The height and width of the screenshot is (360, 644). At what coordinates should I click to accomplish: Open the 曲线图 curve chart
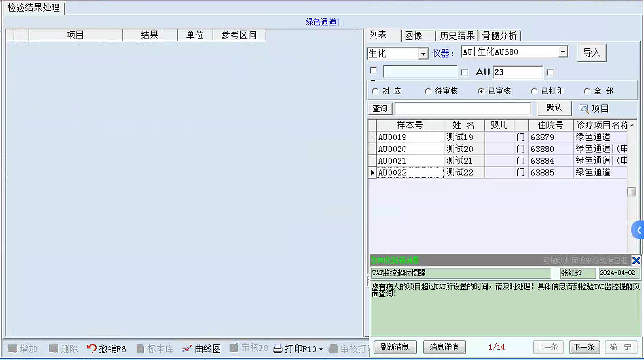202,348
